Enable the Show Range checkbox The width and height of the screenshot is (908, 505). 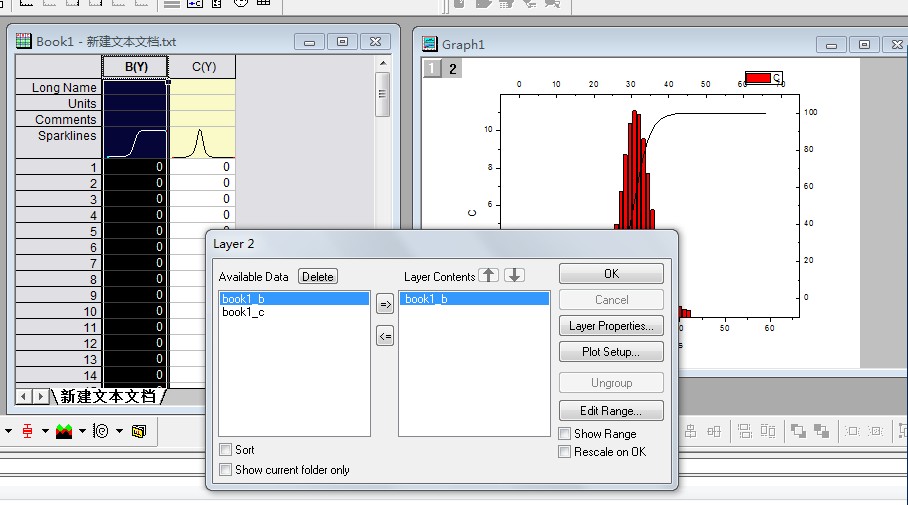565,433
